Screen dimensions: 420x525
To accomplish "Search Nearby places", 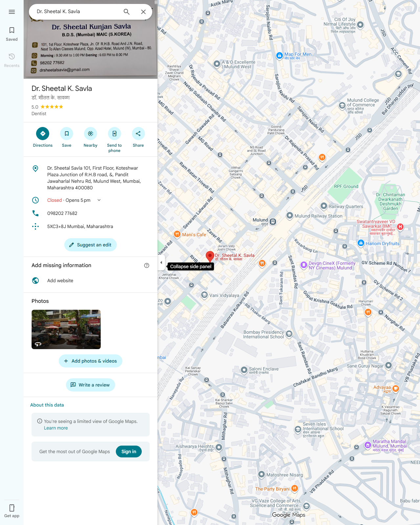I will pyautogui.click(x=91, y=137).
